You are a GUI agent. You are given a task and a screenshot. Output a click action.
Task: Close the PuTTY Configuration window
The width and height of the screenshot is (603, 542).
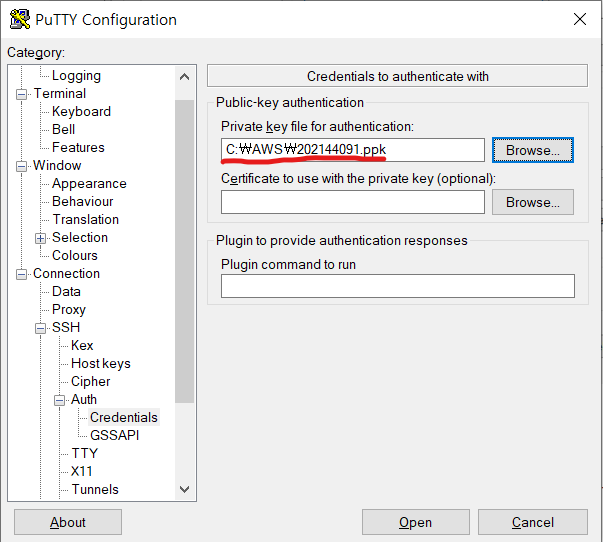[x=580, y=19]
